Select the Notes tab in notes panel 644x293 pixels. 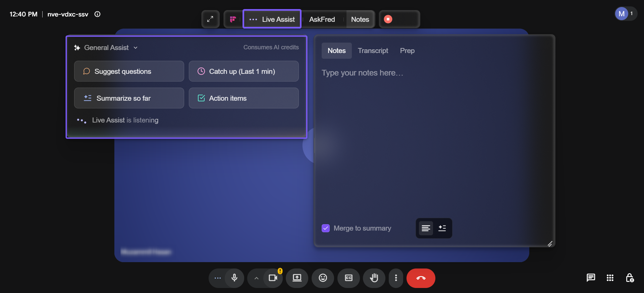[x=336, y=51]
